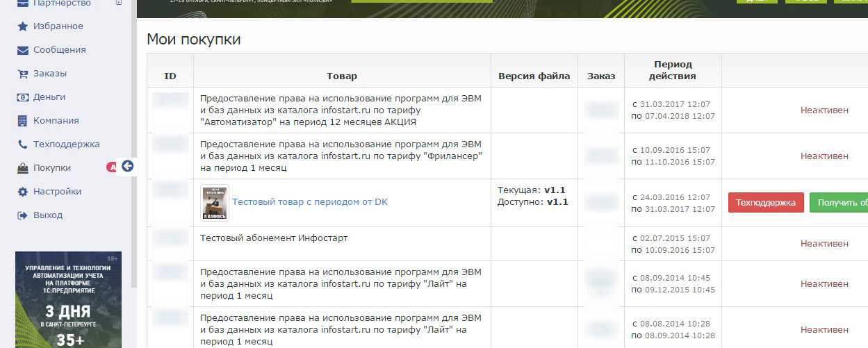Click the date по 09.12.2015 10:45

(x=673, y=290)
